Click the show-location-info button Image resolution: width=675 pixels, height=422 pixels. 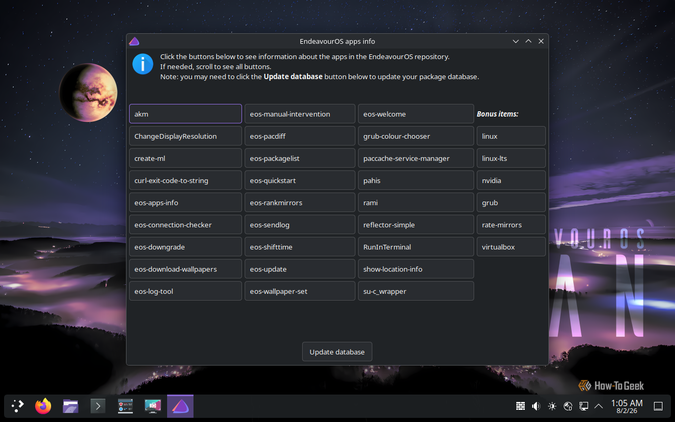tap(416, 269)
